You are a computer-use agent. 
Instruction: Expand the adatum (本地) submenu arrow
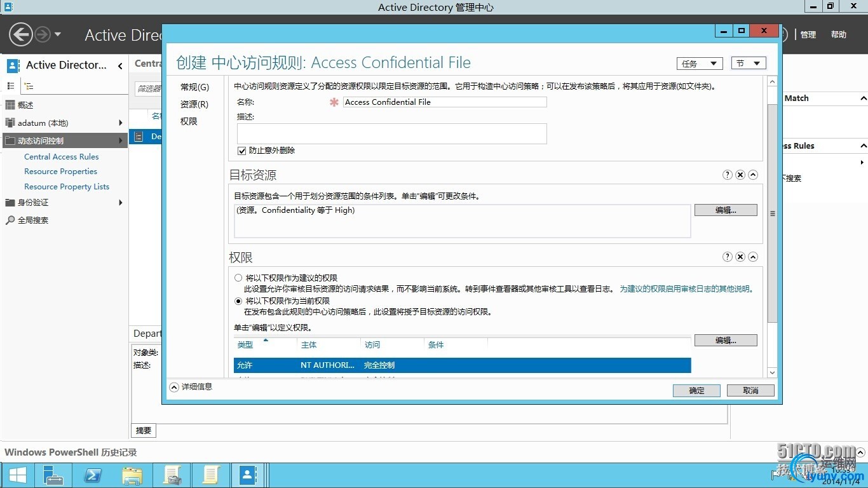click(x=120, y=123)
